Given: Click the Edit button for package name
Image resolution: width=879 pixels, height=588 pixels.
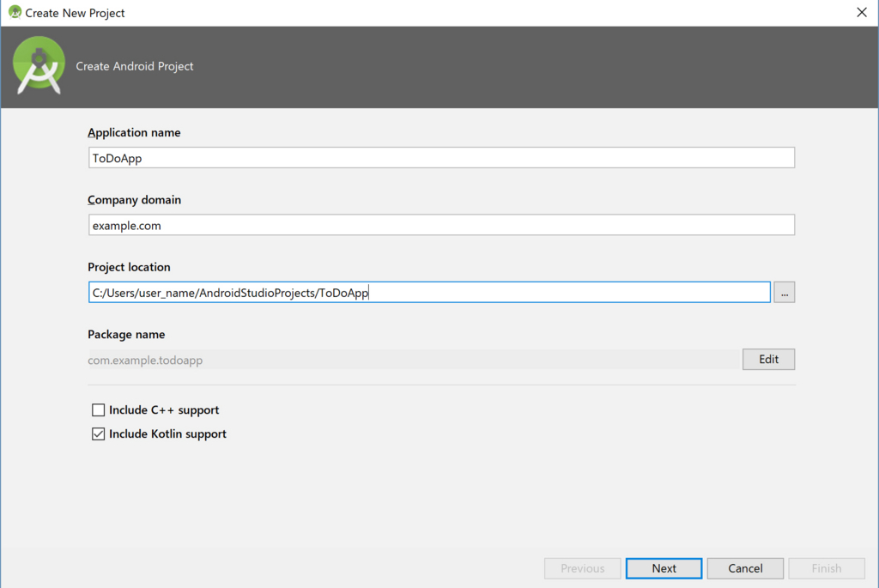Looking at the screenshot, I should (x=768, y=360).
